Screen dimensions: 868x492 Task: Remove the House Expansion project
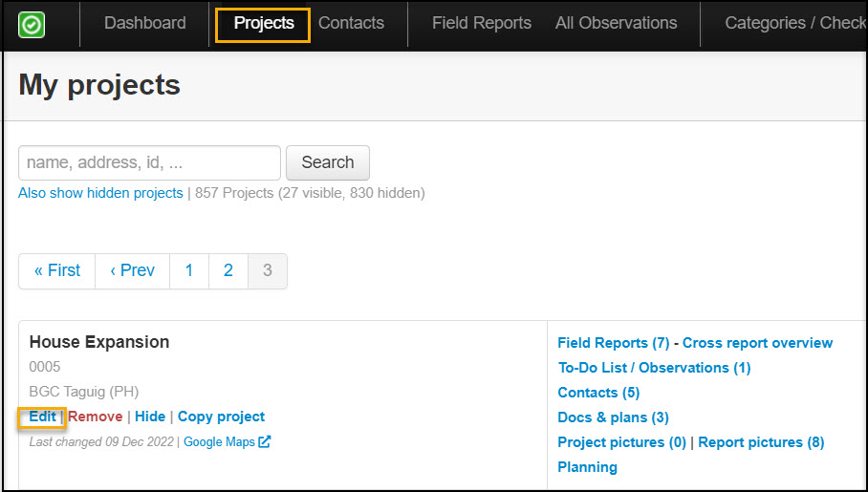95,417
